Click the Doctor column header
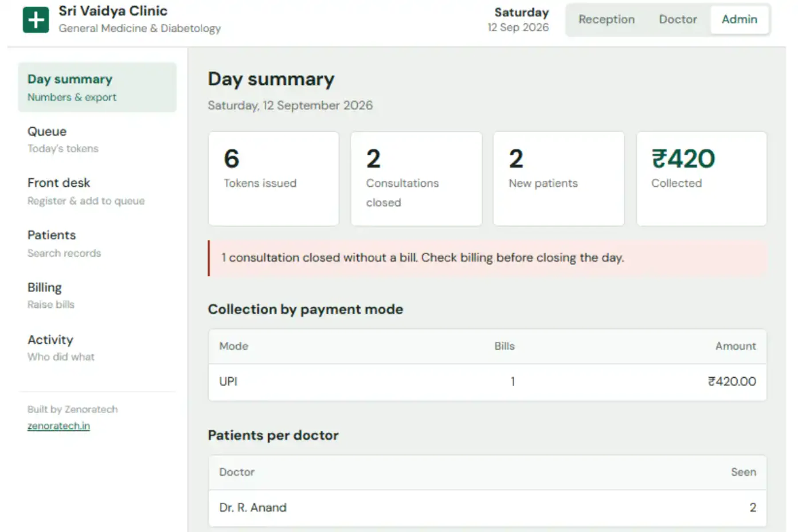 pos(237,472)
